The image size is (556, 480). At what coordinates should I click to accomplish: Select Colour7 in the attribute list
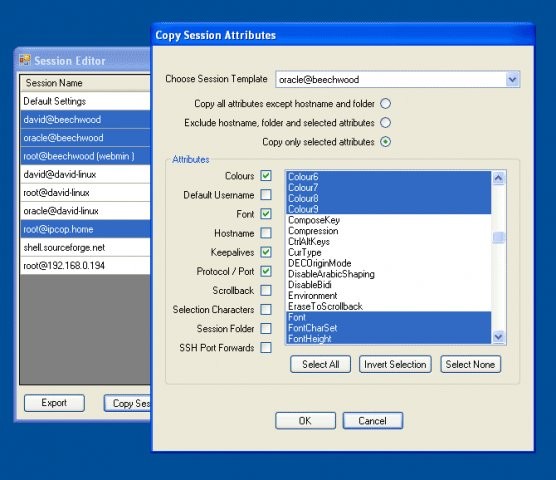(x=388, y=187)
